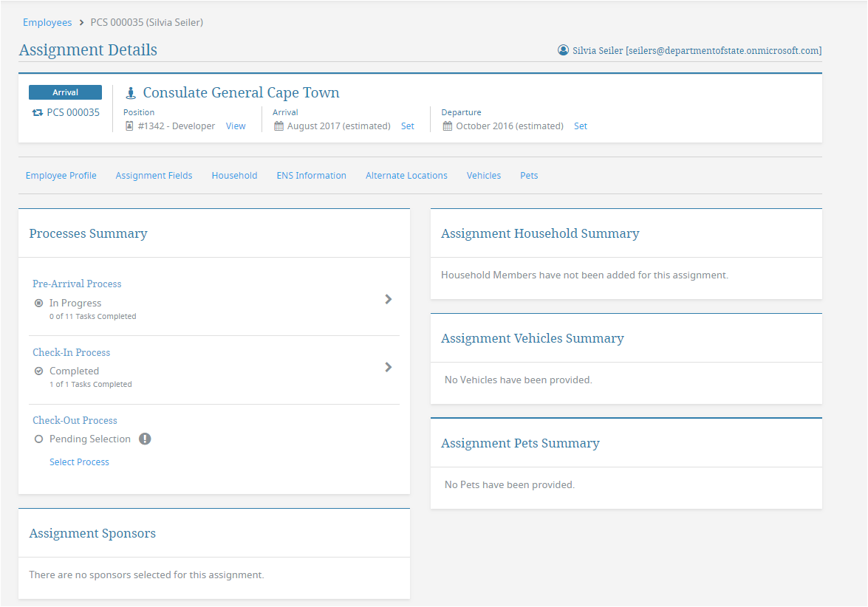Click the In Progress status icon
The height and width of the screenshot is (607, 868).
(x=38, y=303)
